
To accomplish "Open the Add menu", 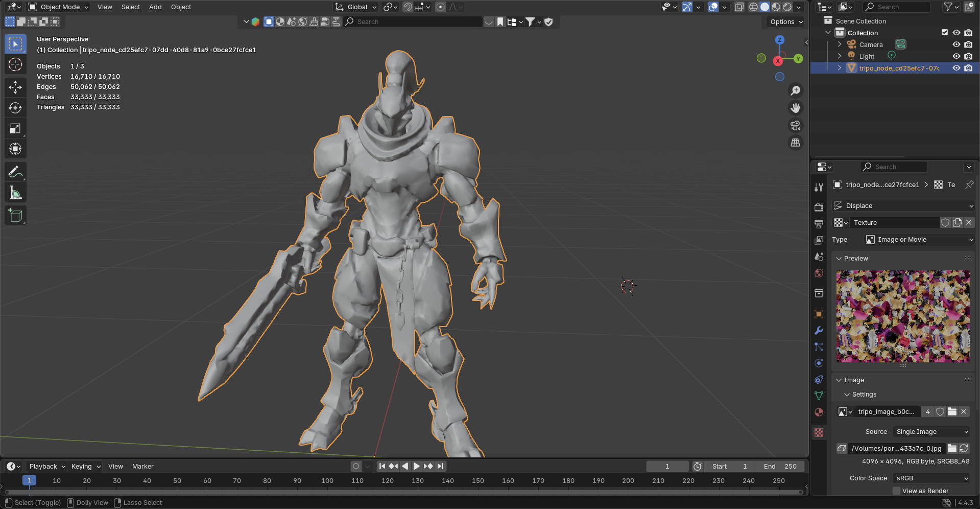I will click(x=155, y=7).
